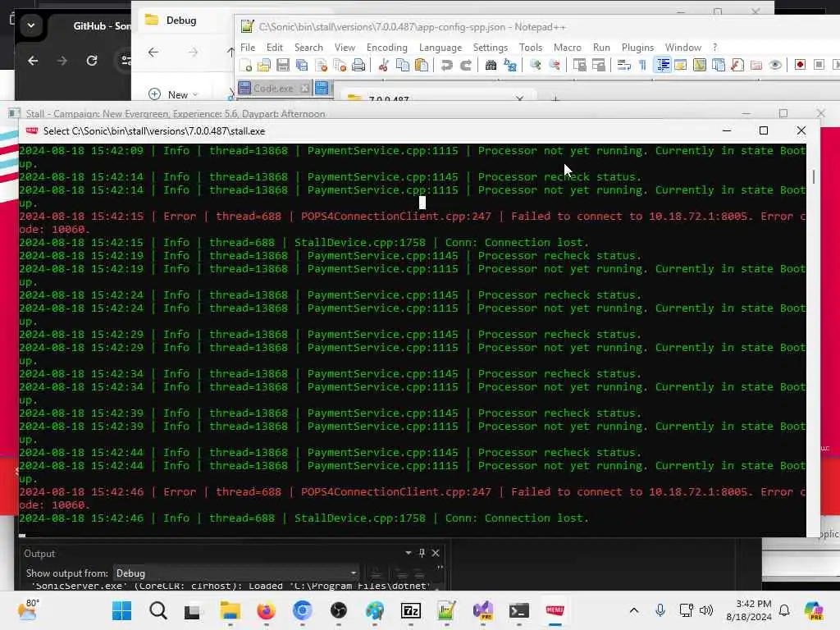The width and height of the screenshot is (840, 630).
Task: Open the Define your language dialog icon
Action: (x=680, y=66)
